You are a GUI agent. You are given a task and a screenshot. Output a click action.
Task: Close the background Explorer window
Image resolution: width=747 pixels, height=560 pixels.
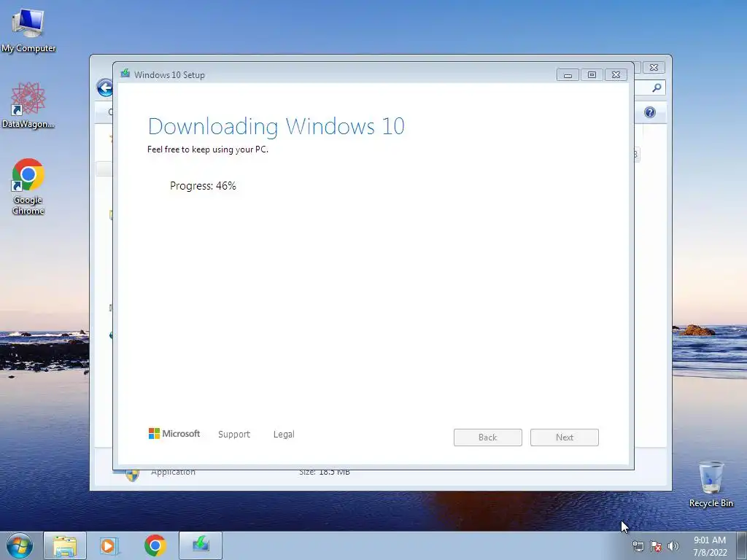coord(654,68)
